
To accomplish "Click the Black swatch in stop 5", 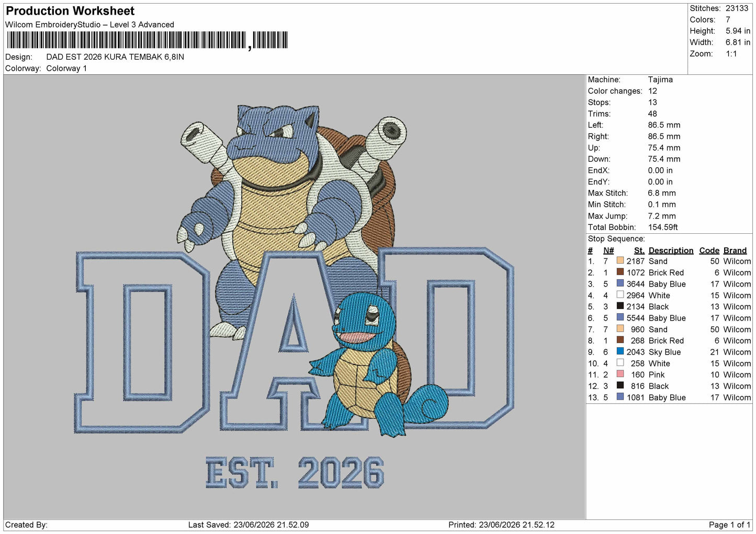I will pyautogui.click(x=620, y=306).
